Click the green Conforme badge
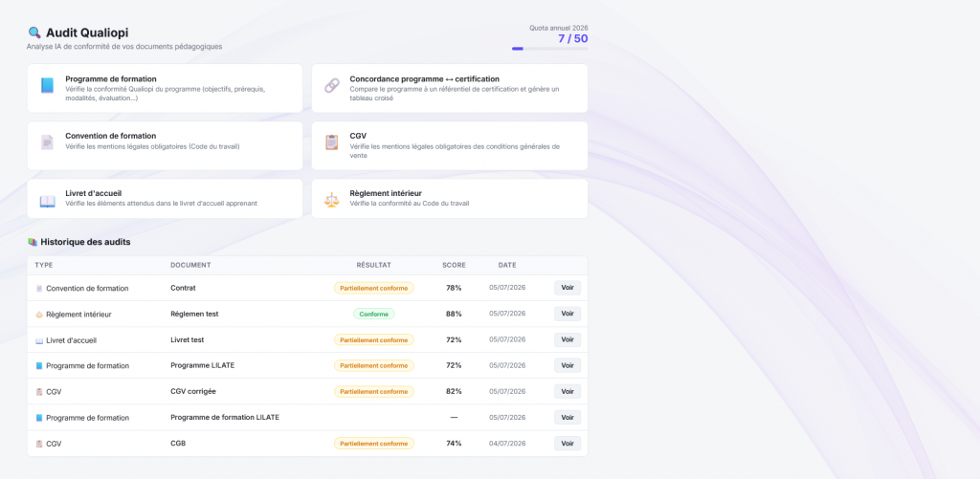This screenshot has width=980, height=479. click(x=374, y=314)
